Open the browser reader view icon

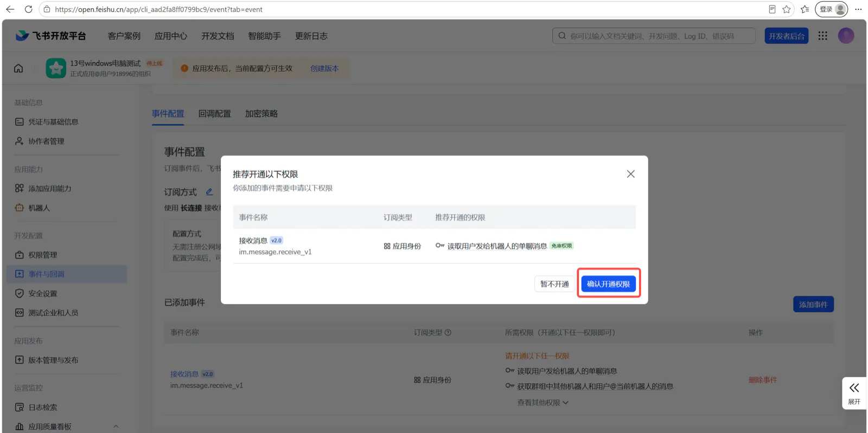click(772, 9)
